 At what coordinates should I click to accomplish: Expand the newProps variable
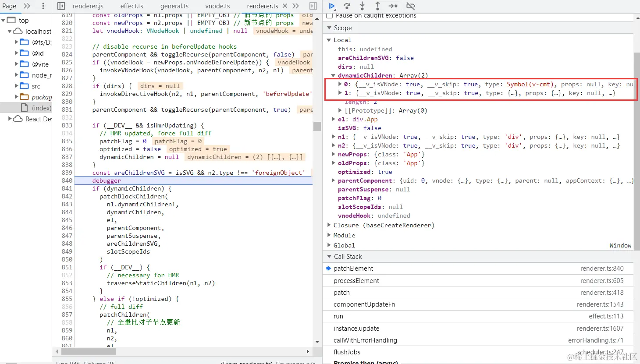tap(334, 154)
